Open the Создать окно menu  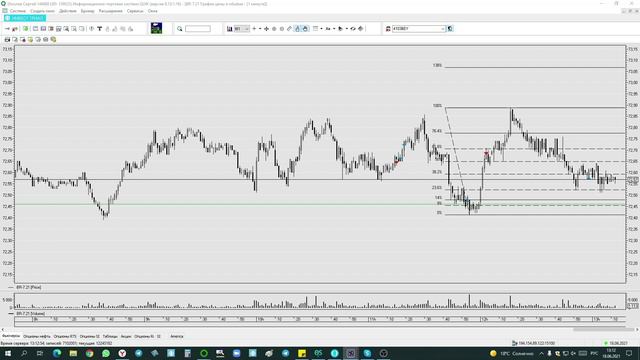[42, 11]
